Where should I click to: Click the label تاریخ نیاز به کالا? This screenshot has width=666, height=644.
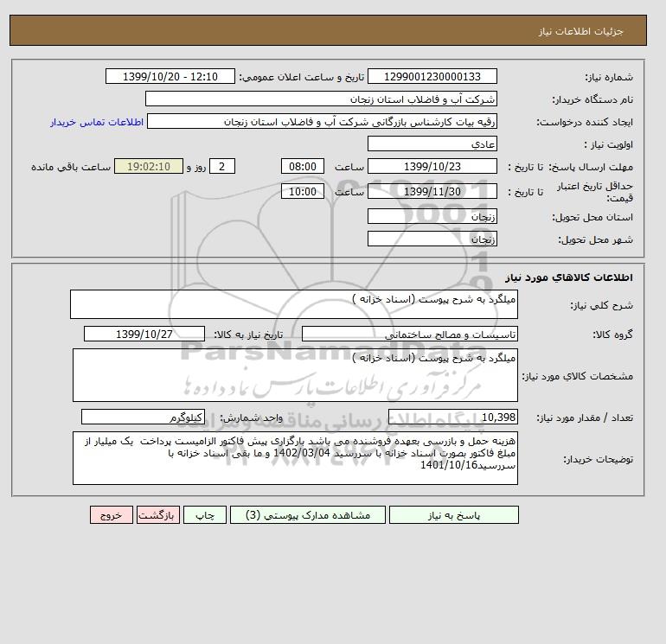coord(248,335)
